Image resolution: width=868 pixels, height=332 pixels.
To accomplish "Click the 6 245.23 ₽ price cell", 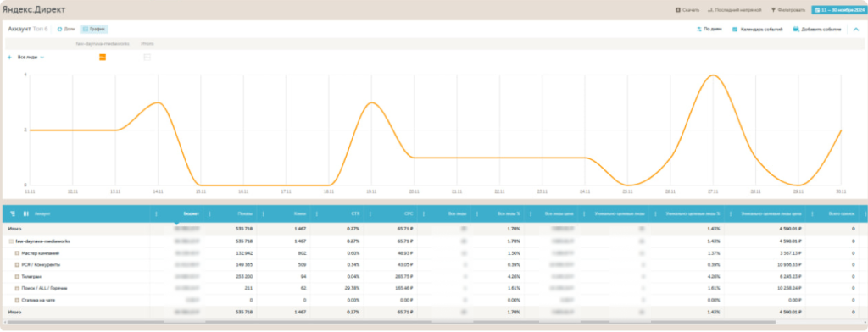I will coord(790,276).
